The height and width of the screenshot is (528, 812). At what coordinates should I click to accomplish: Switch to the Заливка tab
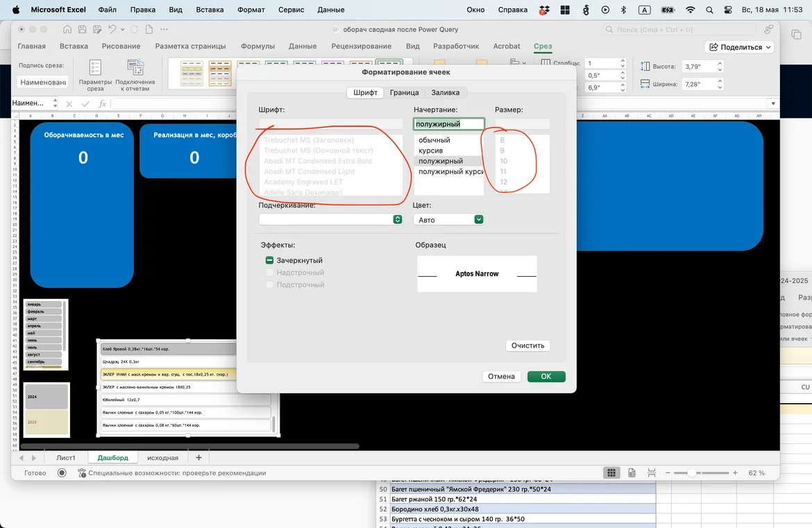(445, 92)
